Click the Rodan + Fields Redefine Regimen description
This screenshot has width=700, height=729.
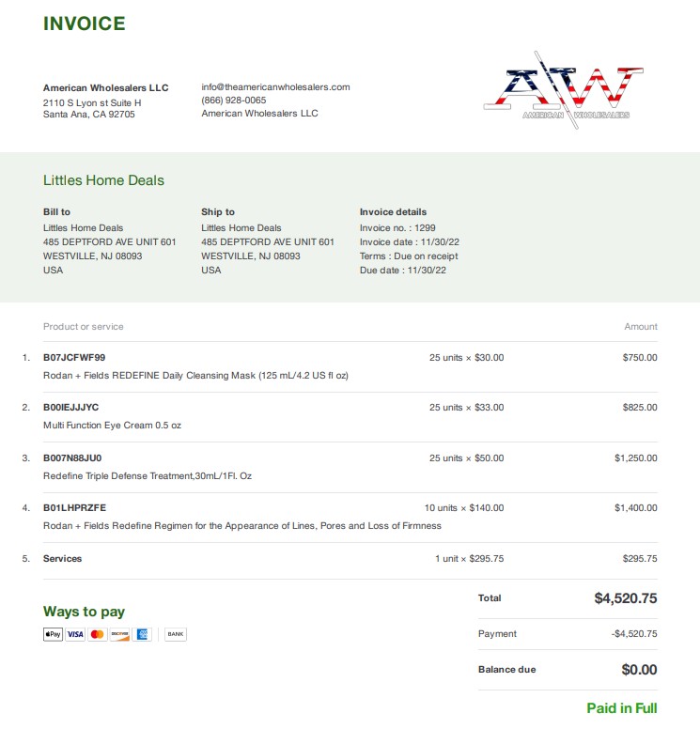pos(242,526)
